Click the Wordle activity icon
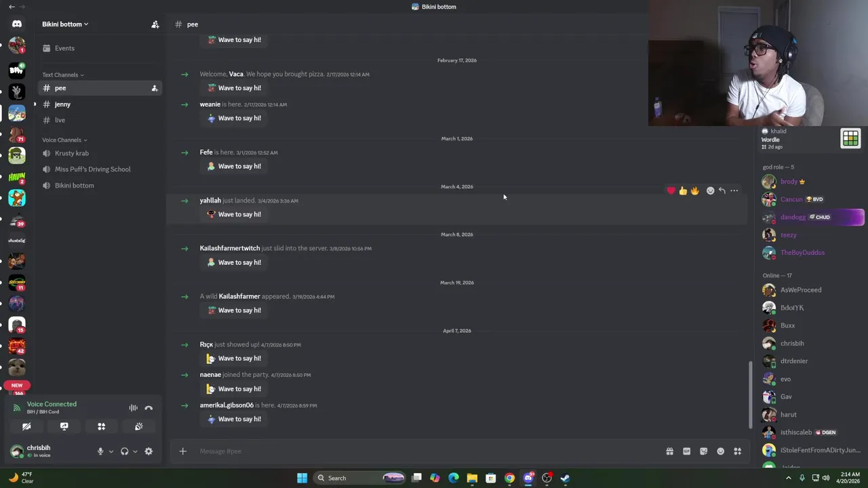Image resolution: width=868 pixels, height=488 pixels. 850,138
